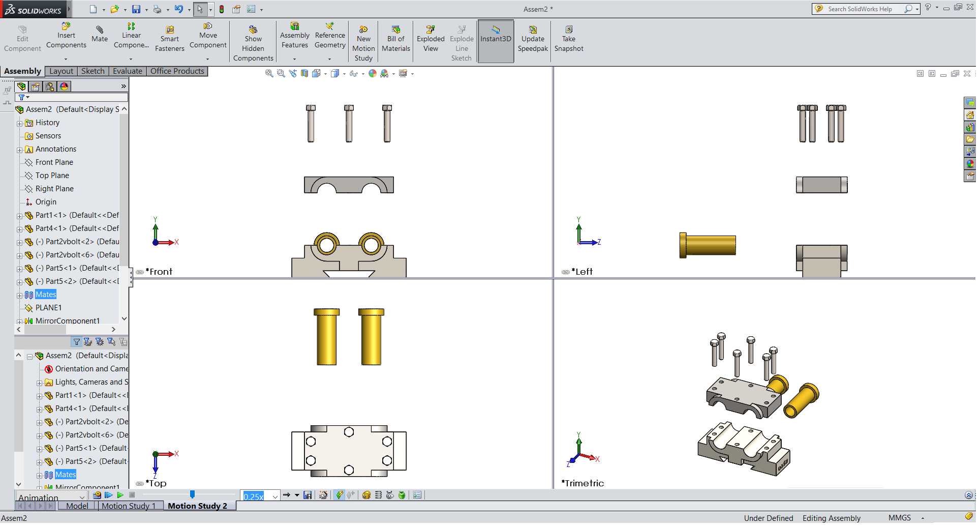Screen dimensions: 980x526
Task: Open Bill of Materials tool
Action: tap(397, 39)
